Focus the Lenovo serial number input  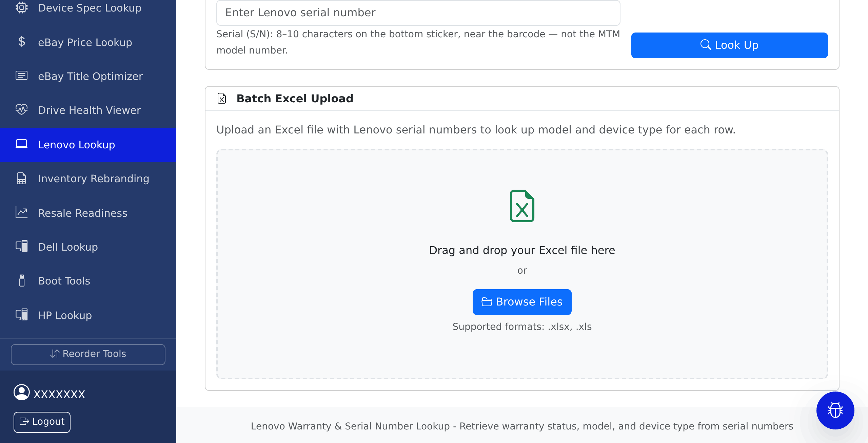[418, 13]
